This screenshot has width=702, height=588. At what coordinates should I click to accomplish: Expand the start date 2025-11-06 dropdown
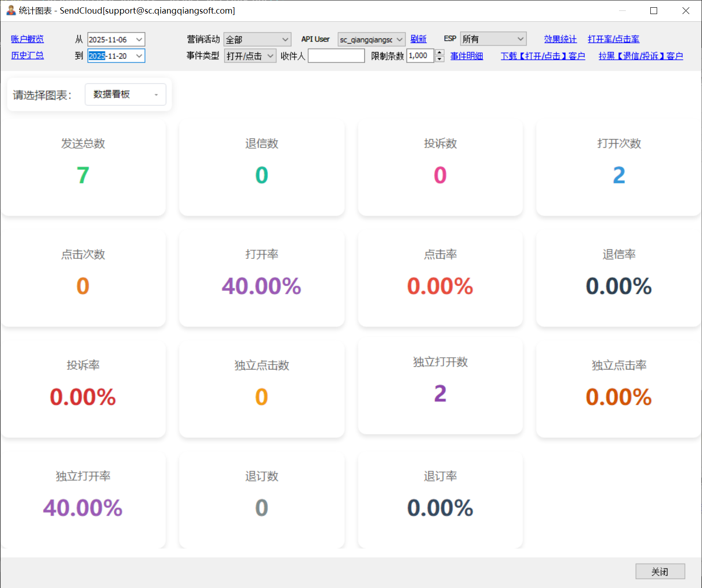(139, 39)
